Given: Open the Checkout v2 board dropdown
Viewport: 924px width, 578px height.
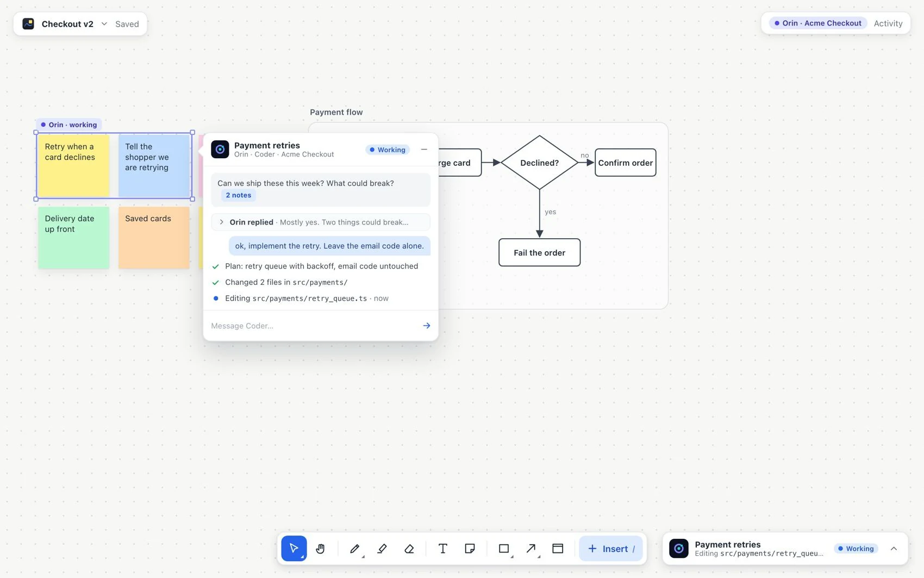Looking at the screenshot, I should [104, 24].
